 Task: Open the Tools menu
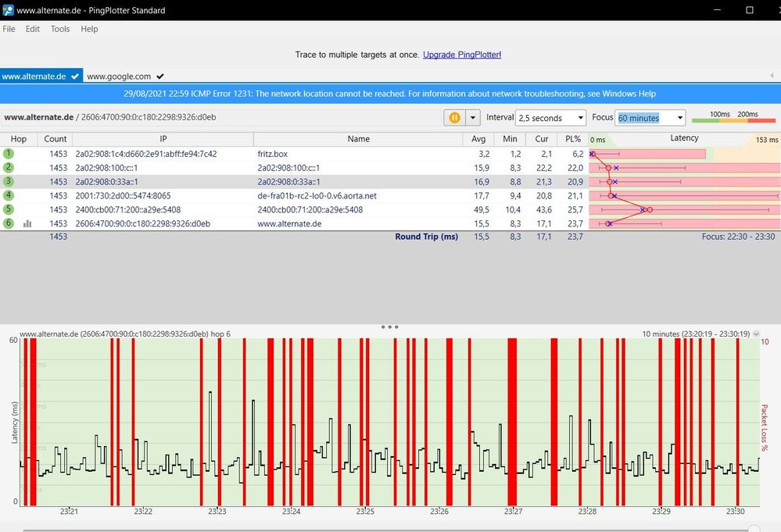click(x=60, y=29)
